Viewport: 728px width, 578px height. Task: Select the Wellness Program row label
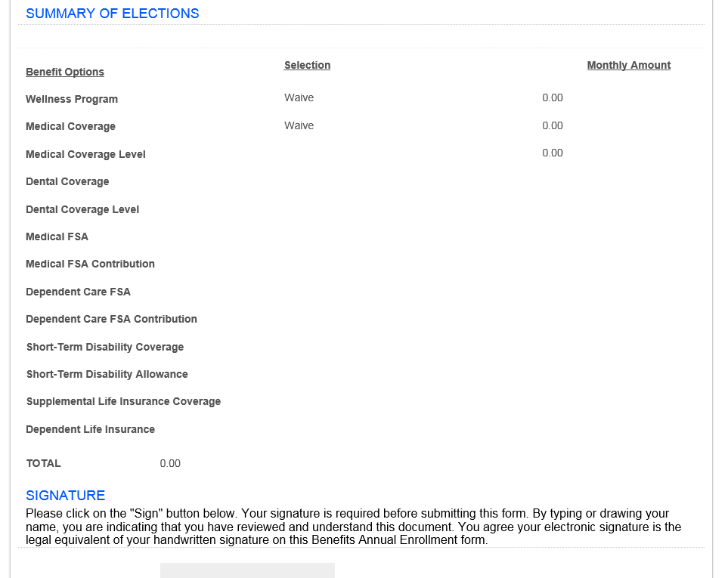[72, 99]
